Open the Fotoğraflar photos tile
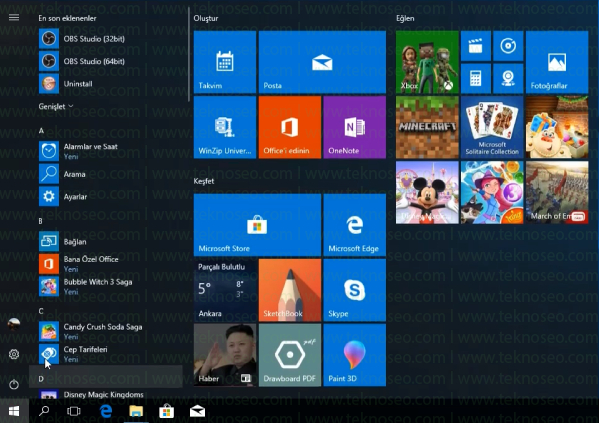The height and width of the screenshot is (423, 599). point(557,62)
